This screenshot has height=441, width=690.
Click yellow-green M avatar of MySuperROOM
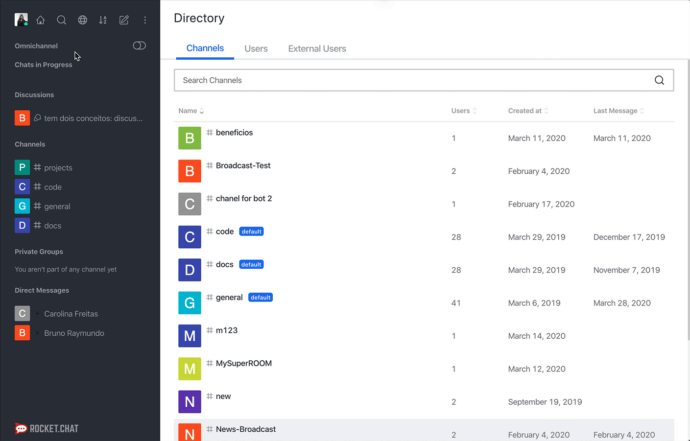[190, 369]
